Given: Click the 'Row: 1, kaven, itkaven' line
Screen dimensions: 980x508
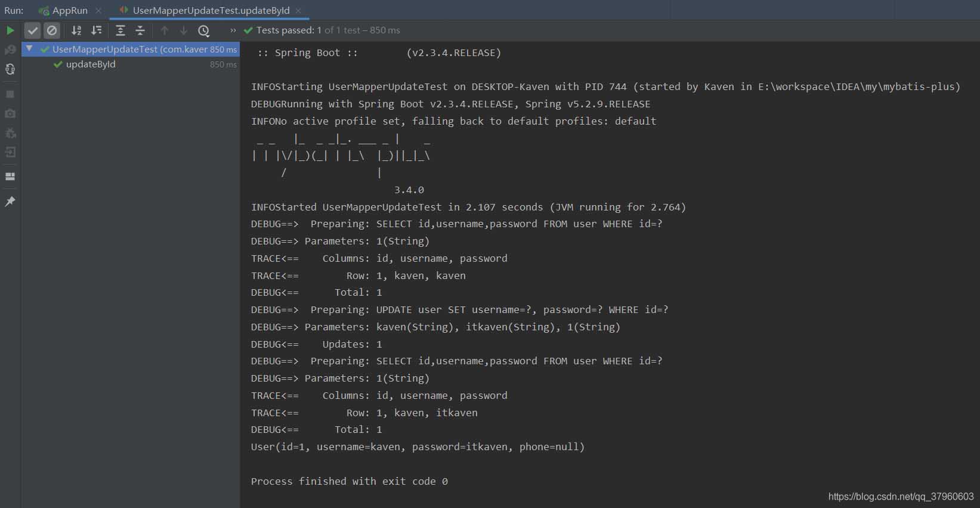Looking at the screenshot, I should (364, 413).
